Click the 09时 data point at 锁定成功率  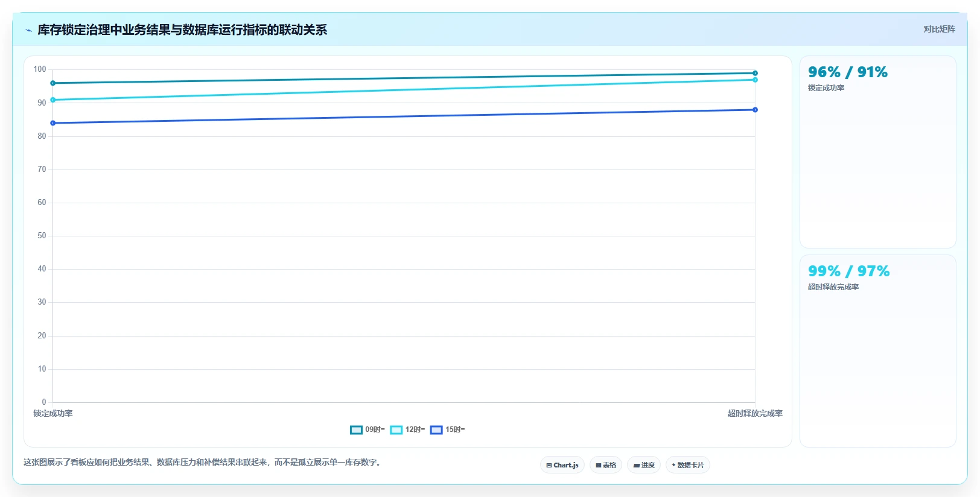coord(53,83)
